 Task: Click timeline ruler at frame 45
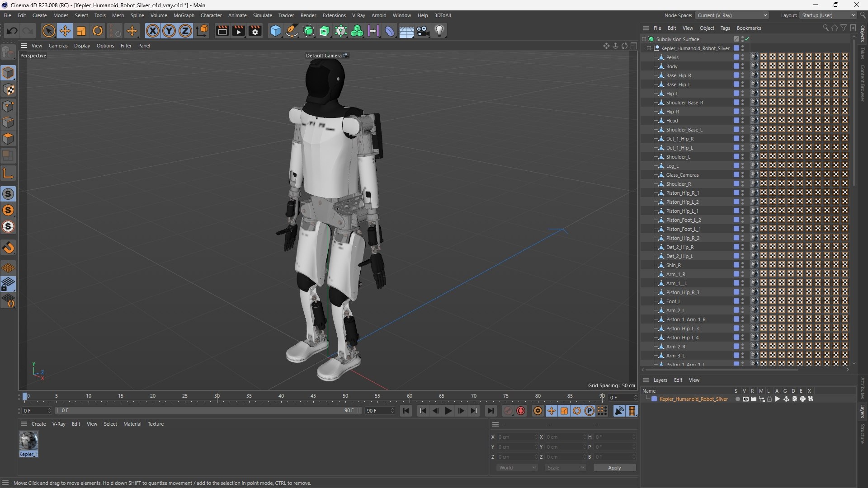pyautogui.click(x=313, y=396)
